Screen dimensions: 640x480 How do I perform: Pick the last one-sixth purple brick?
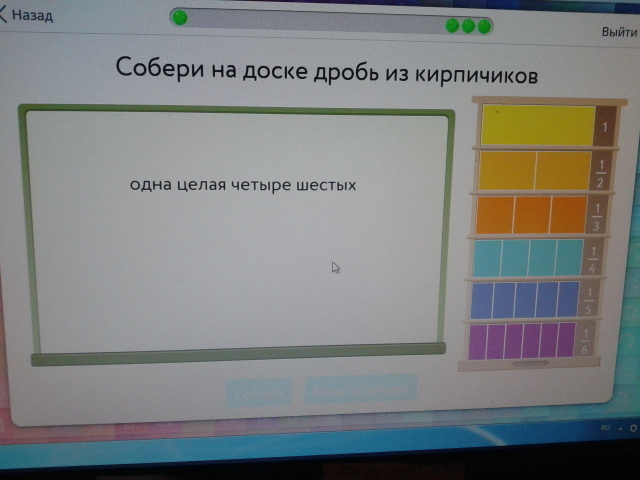pyautogui.click(x=566, y=341)
